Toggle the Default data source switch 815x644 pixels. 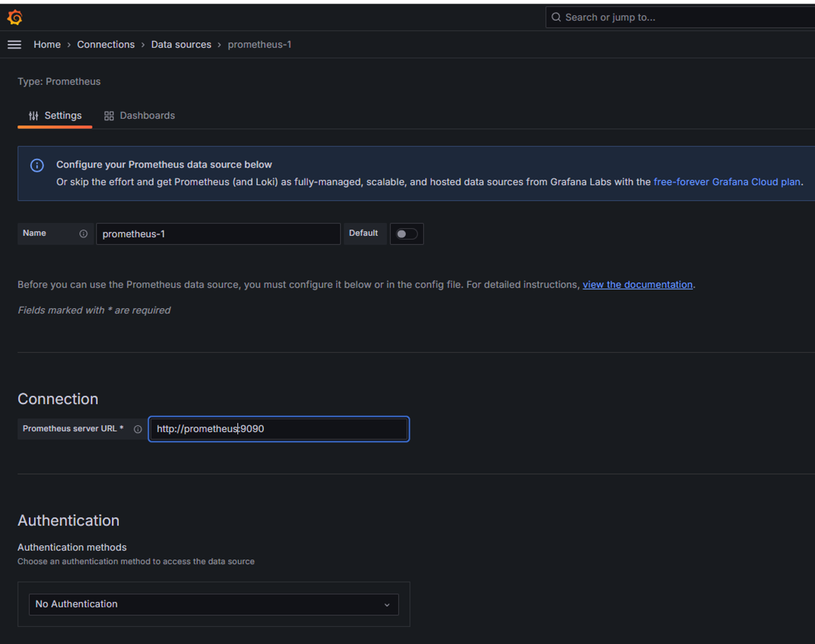point(406,234)
